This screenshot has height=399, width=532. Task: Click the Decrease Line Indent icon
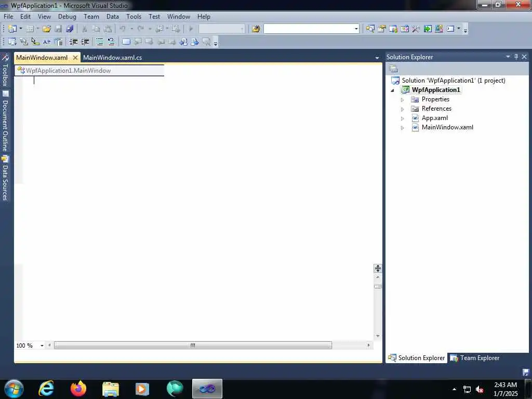coord(73,42)
